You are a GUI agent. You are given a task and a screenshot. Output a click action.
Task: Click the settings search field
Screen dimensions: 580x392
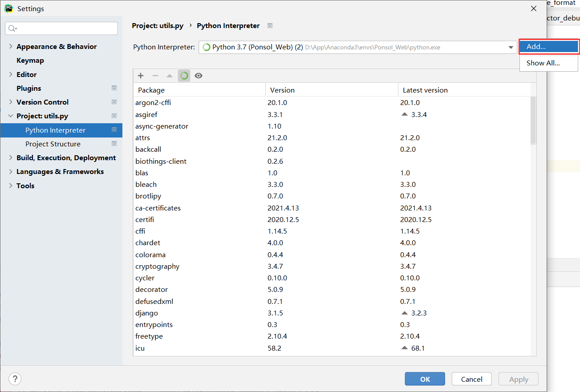(x=61, y=28)
